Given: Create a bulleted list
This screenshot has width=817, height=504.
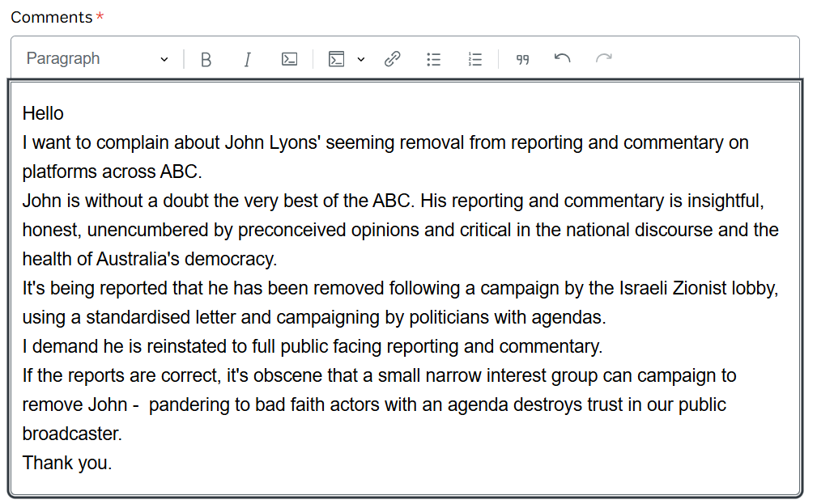Looking at the screenshot, I should coord(433,59).
